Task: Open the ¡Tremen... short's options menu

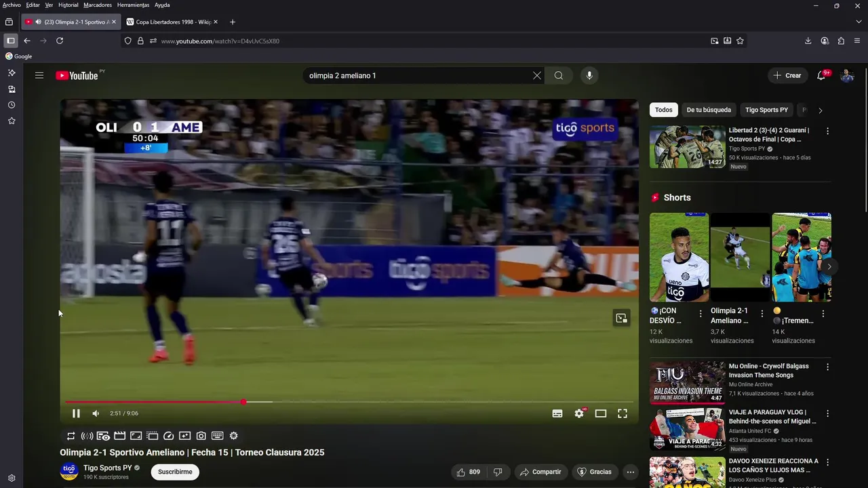Action: pos(823,314)
